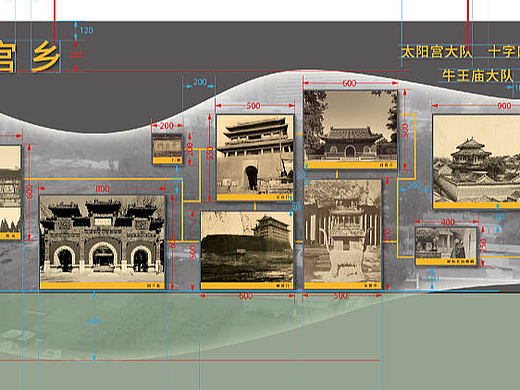Select the temple hall with trees photo

pos(351,129)
